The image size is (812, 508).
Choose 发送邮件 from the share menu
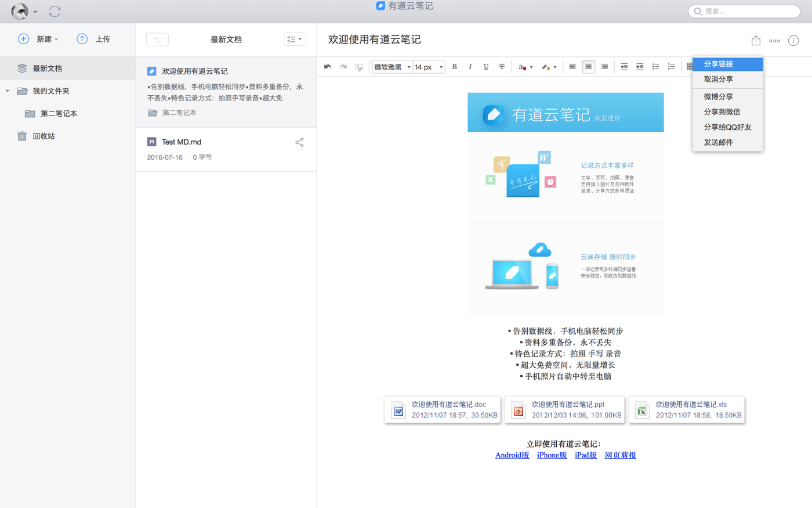[728, 142]
